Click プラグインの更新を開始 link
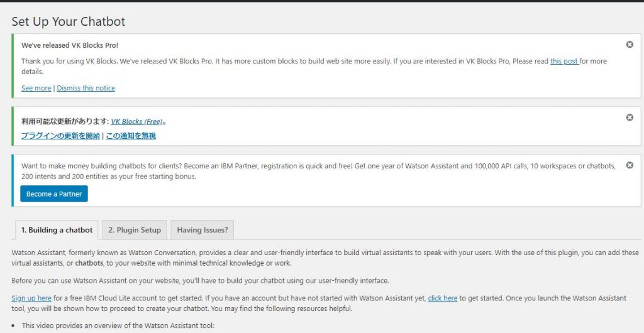This screenshot has height=333, width=644. tap(60, 136)
